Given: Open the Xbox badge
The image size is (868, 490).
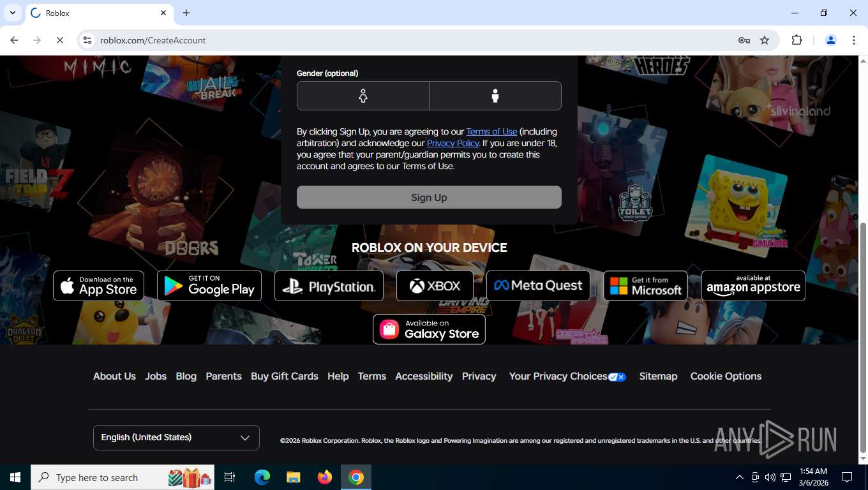Looking at the screenshot, I should (x=435, y=285).
